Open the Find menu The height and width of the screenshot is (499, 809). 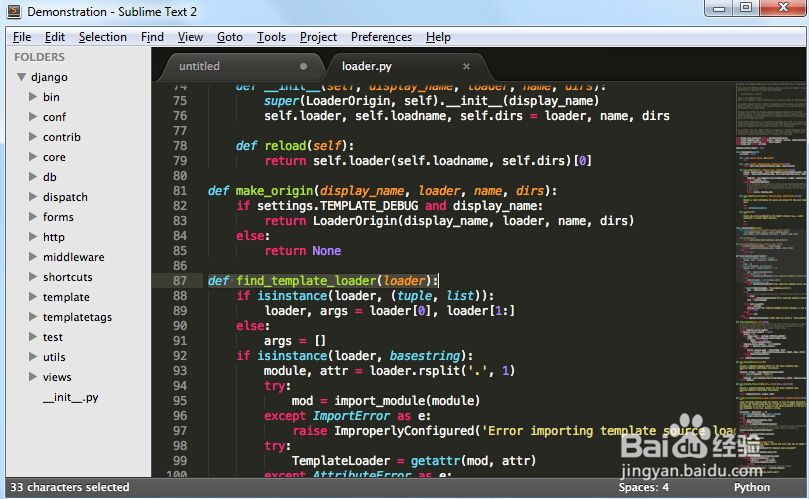(152, 37)
